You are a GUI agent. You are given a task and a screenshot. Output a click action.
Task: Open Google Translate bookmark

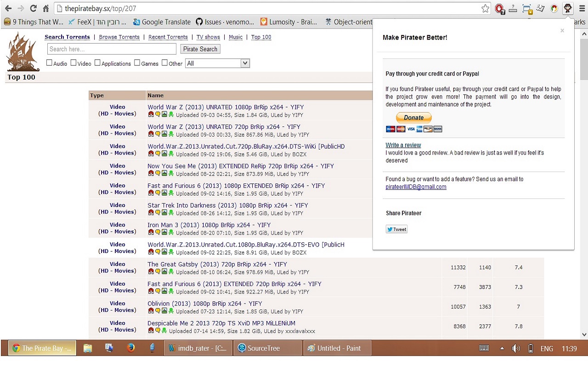click(x=161, y=22)
